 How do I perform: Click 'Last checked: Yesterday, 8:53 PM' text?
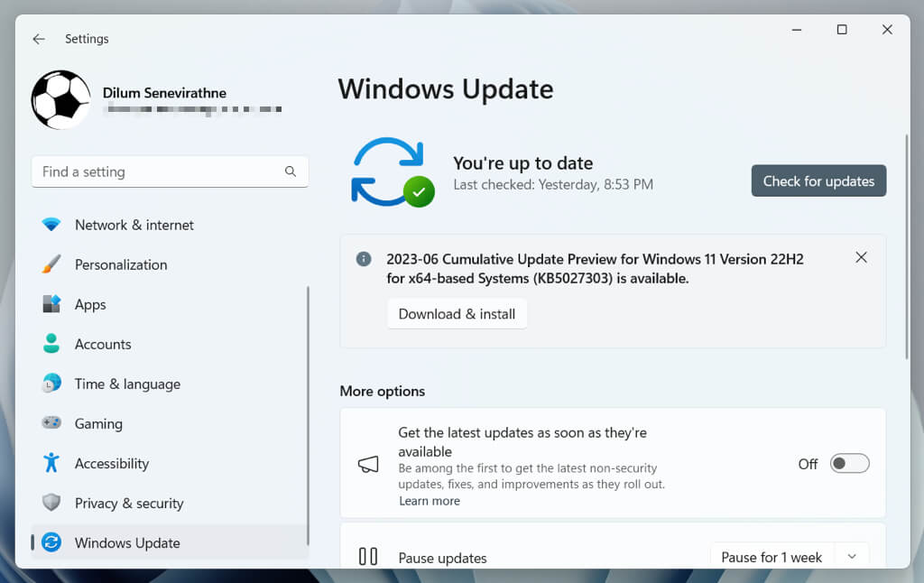553,184
